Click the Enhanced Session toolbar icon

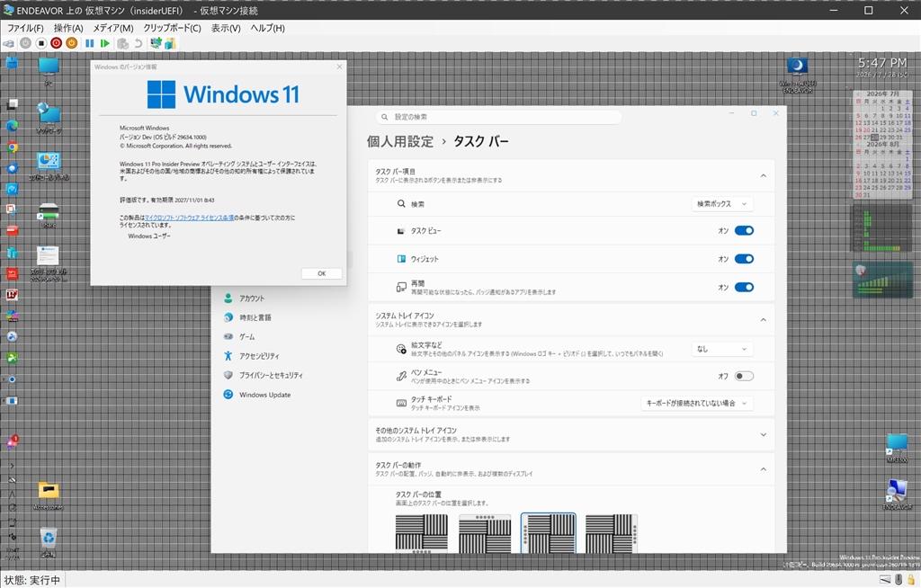click(x=156, y=43)
